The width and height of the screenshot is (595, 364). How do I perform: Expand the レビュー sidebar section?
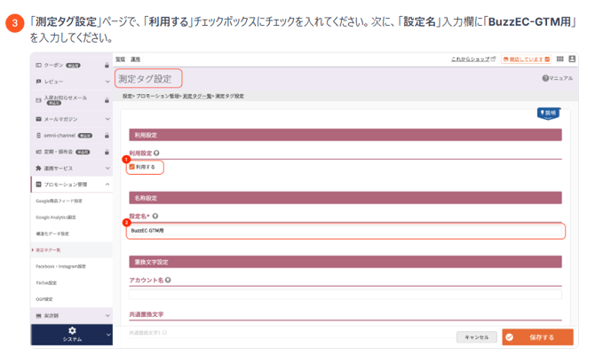(107, 81)
